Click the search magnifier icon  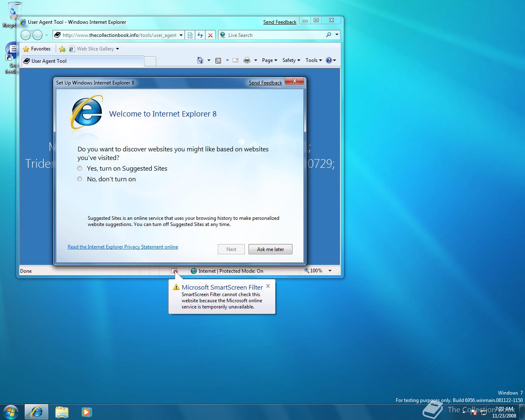pyautogui.click(x=329, y=35)
